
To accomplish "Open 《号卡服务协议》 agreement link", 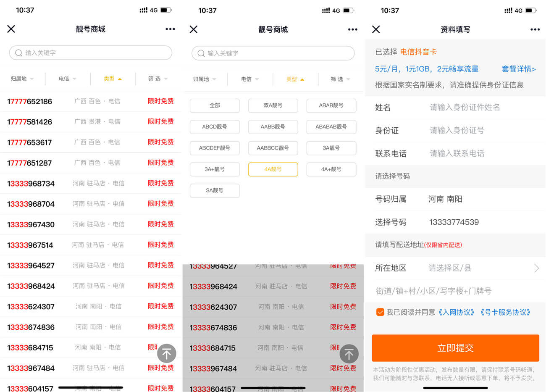I will [x=506, y=312].
